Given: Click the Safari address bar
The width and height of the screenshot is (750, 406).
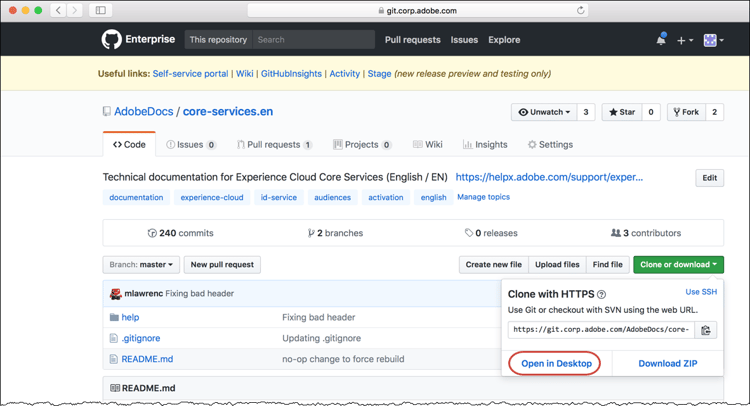Looking at the screenshot, I should point(417,11).
